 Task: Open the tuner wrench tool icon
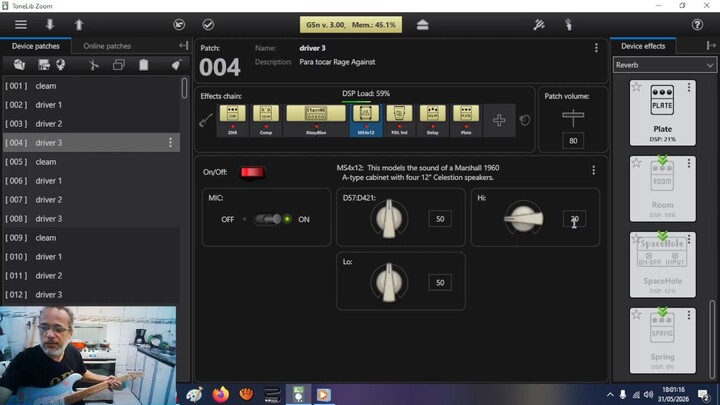[x=539, y=25]
